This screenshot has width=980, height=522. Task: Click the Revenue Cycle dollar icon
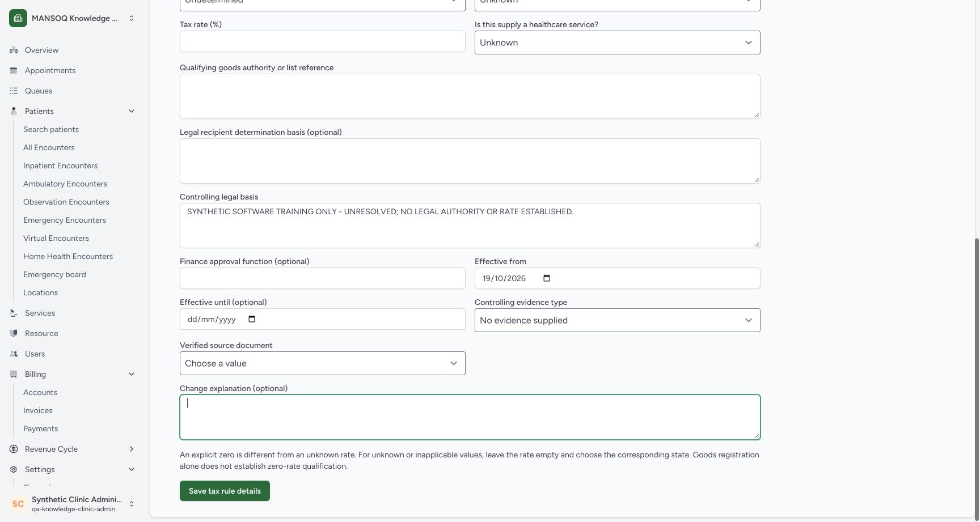(14, 449)
